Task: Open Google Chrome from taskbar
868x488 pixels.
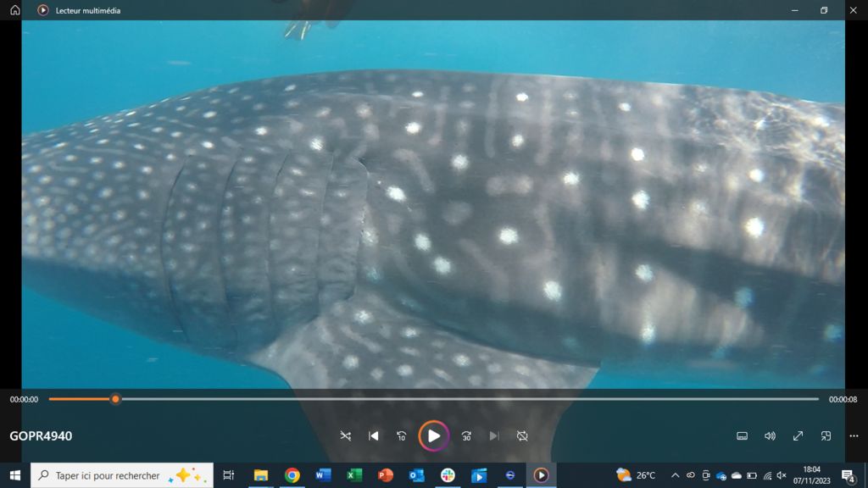Action: [292, 475]
